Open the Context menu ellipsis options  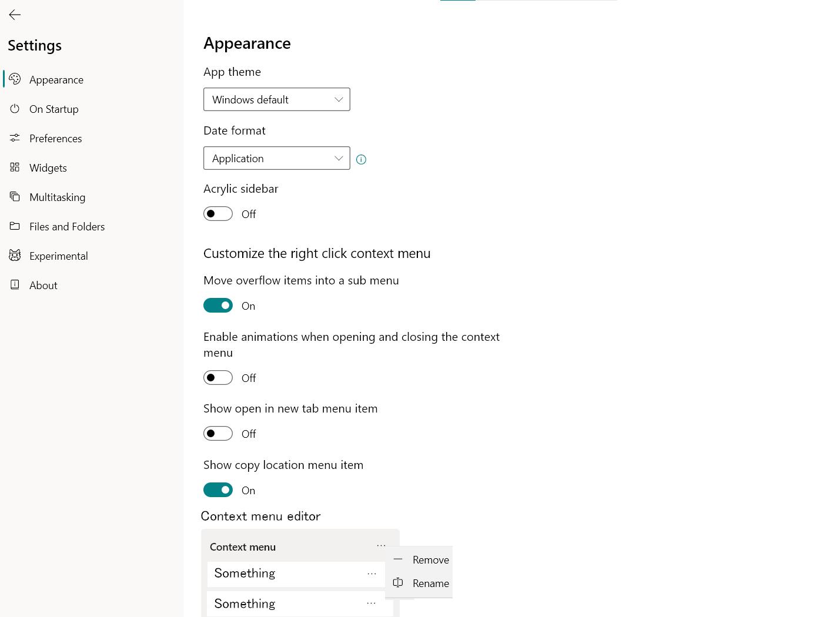pyautogui.click(x=381, y=545)
